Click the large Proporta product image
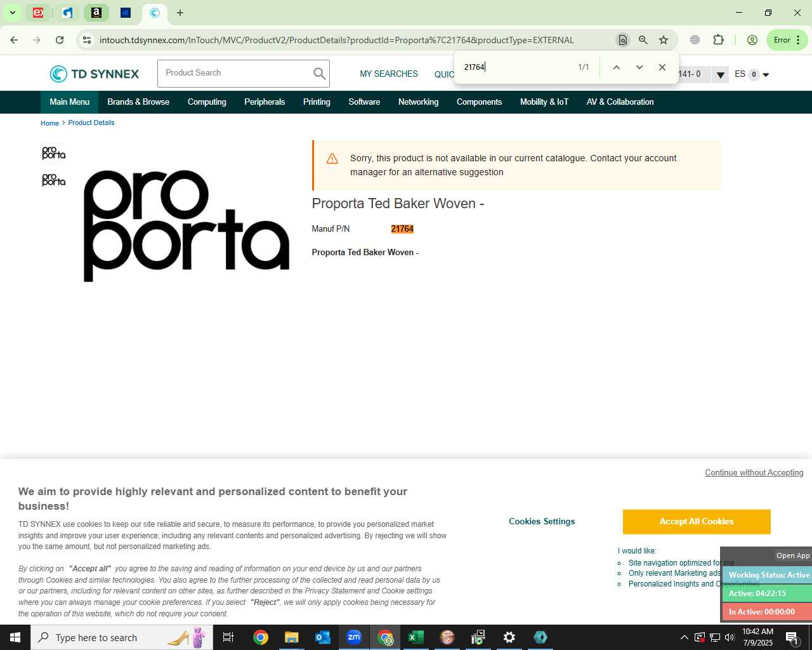Viewport: 812px width, 650px height. 187,226
